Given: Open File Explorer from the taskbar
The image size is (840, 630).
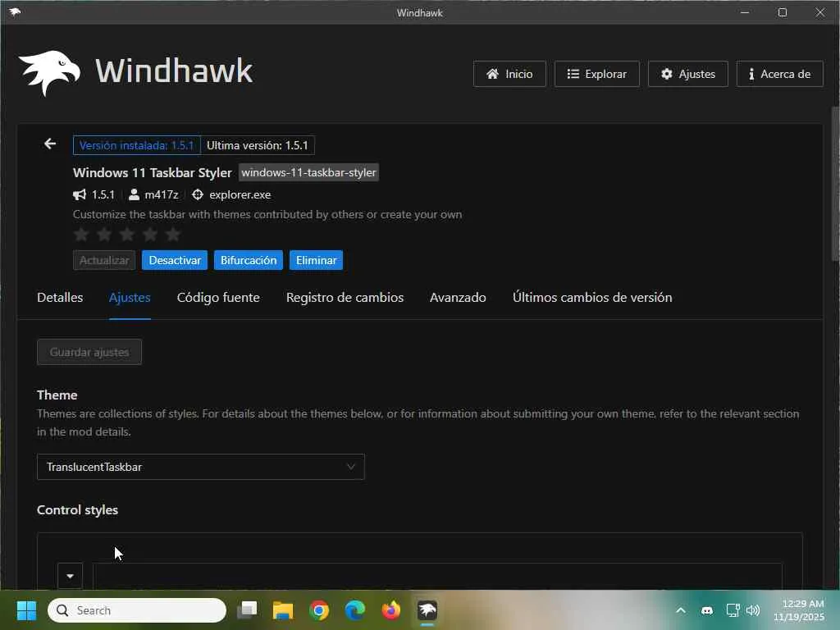Looking at the screenshot, I should (283, 610).
